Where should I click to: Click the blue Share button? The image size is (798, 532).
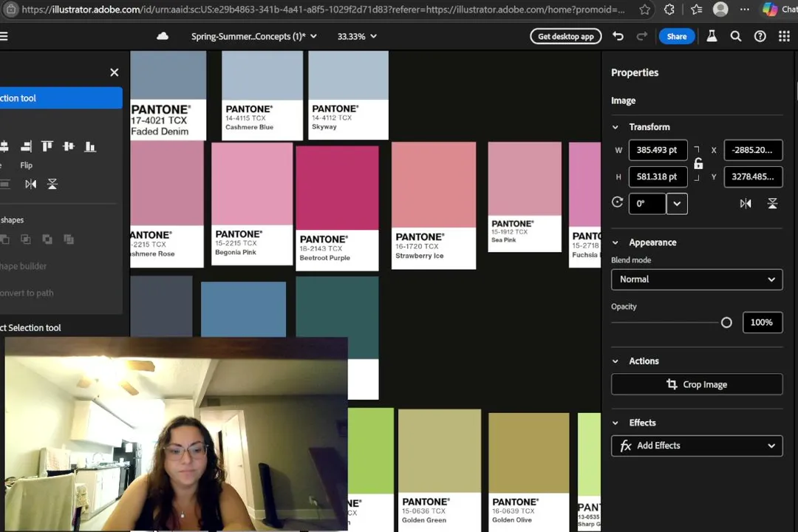pyautogui.click(x=677, y=36)
